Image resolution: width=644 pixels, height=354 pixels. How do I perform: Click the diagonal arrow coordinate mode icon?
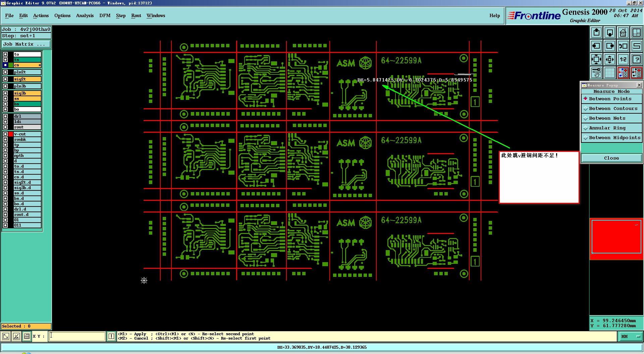6,336
